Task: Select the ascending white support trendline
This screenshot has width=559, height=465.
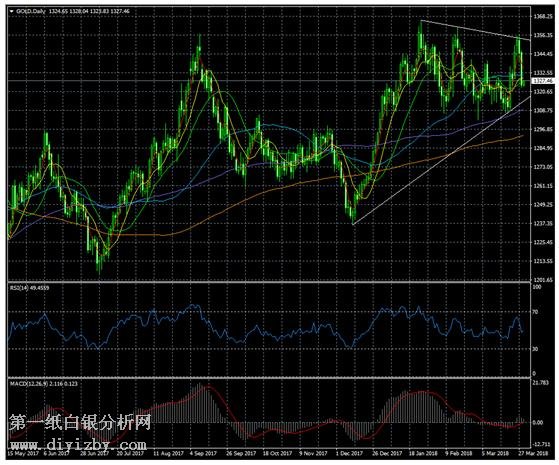Action: [x=441, y=160]
